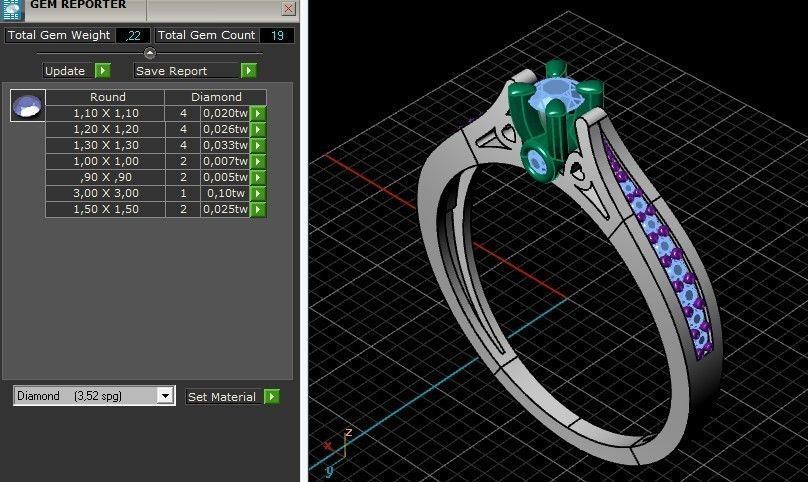808x482 pixels.
Task: Click the Save Report label
Action: (x=172, y=71)
